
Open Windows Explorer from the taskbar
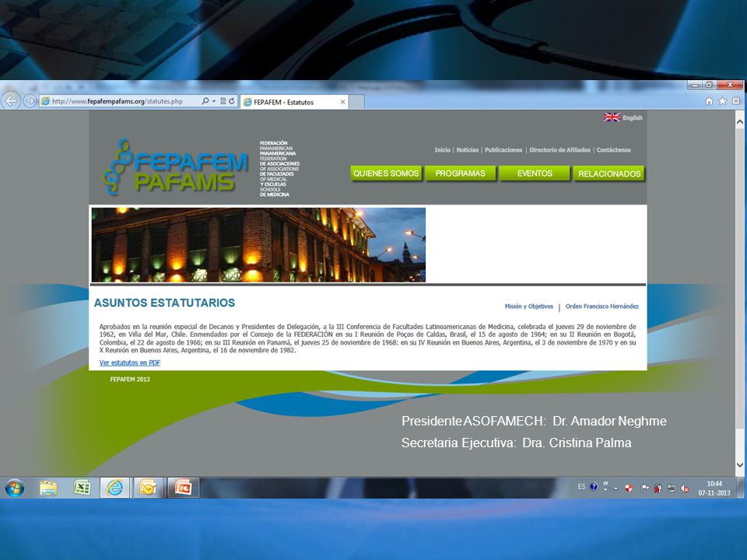coord(48,488)
